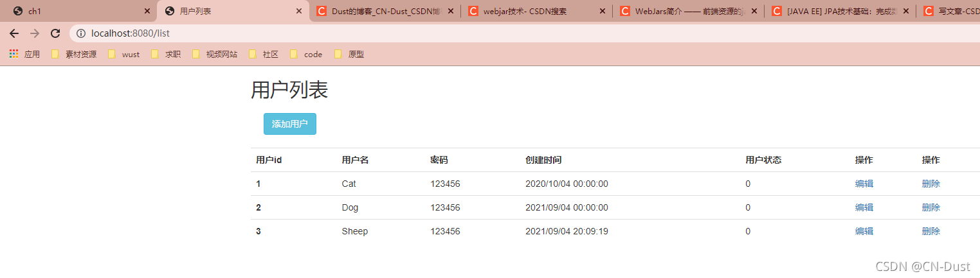Close the 用户列表 tab
980x278 pixels.
(x=299, y=12)
